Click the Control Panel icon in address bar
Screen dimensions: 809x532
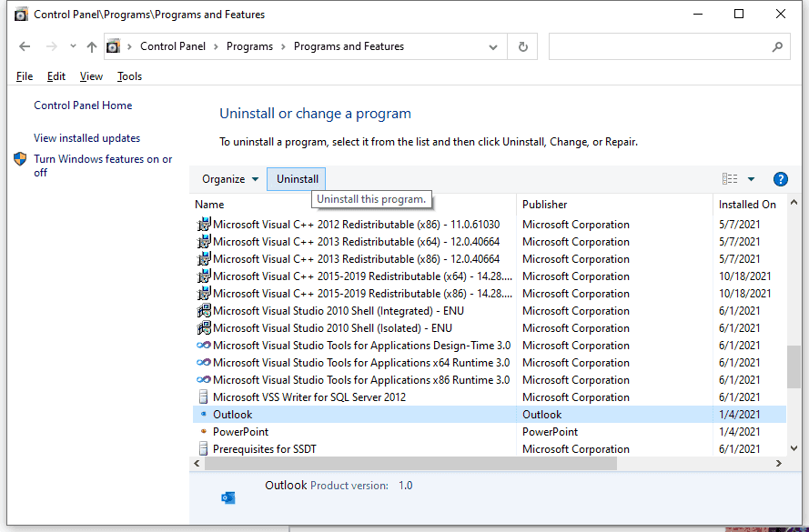pos(113,46)
